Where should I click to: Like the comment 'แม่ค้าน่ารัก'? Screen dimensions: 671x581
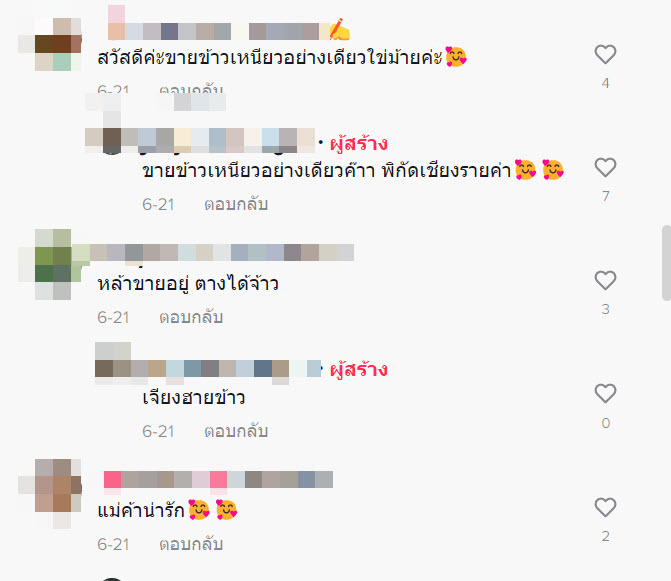click(605, 507)
